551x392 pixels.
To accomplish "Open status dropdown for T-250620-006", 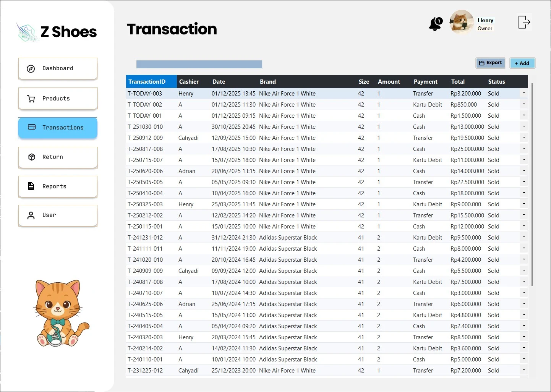I will (x=524, y=171).
